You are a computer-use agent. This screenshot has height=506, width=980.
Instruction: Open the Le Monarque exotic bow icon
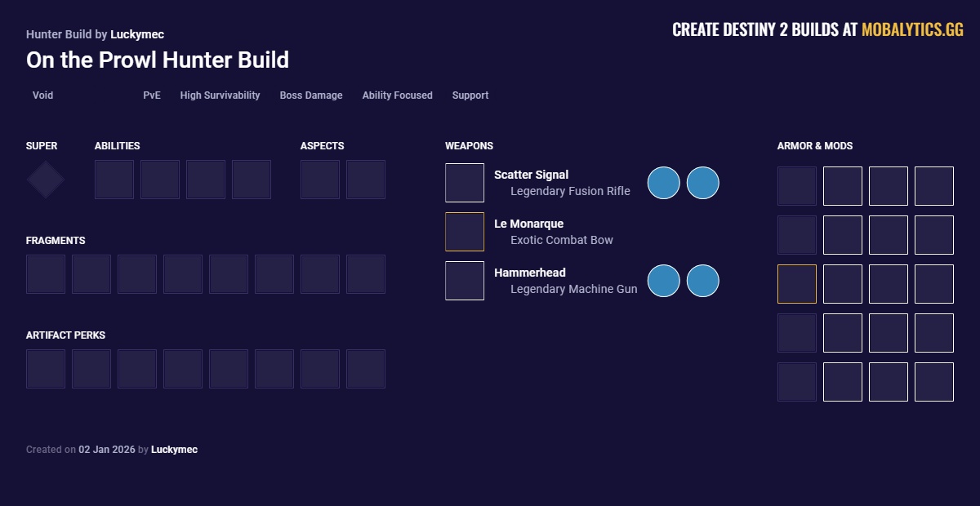coord(465,232)
